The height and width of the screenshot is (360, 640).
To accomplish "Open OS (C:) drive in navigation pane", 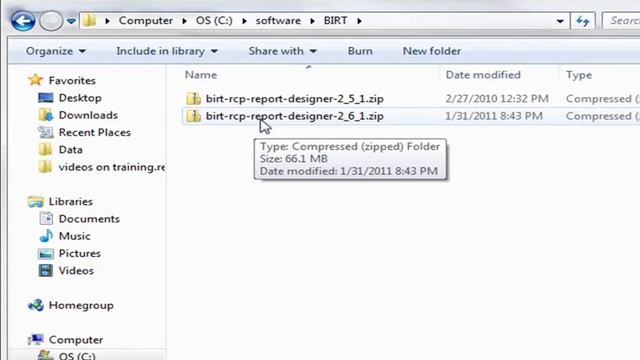I will (x=77, y=356).
